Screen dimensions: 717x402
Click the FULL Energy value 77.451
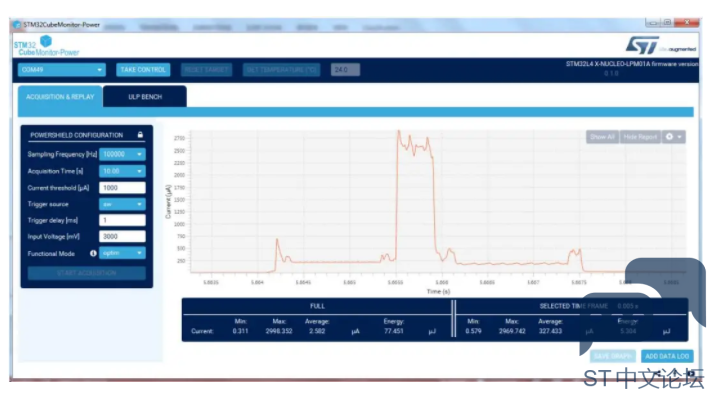tap(394, 331)
